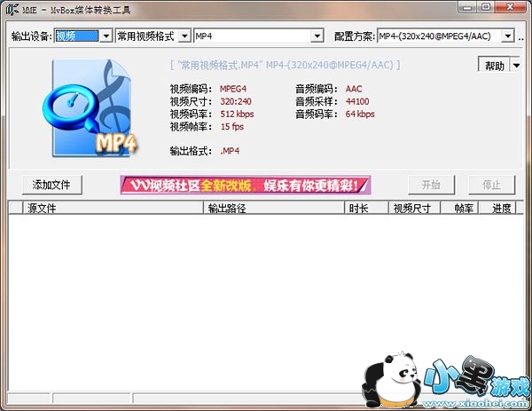532x411 pixels.
Task: Click the 进度 column header
Action: (x=497, y=208)
